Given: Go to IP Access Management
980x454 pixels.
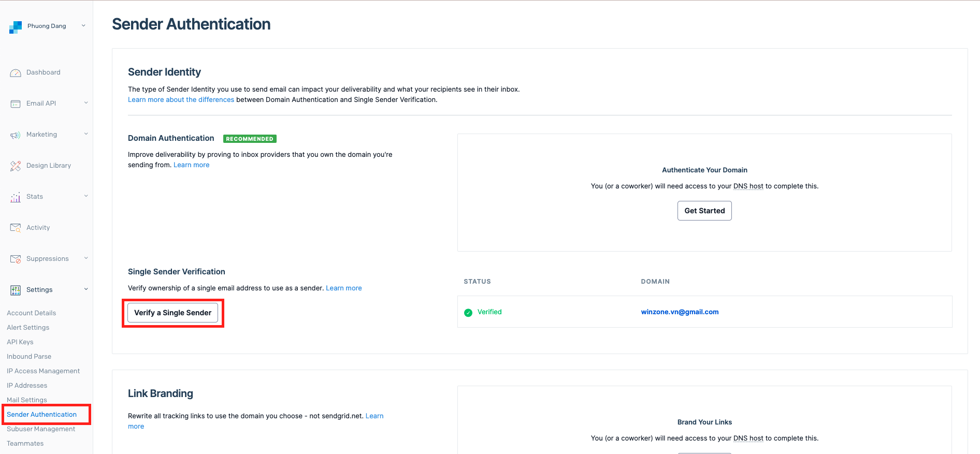Looking at the screenshot, I should click(x=44, y=371).
